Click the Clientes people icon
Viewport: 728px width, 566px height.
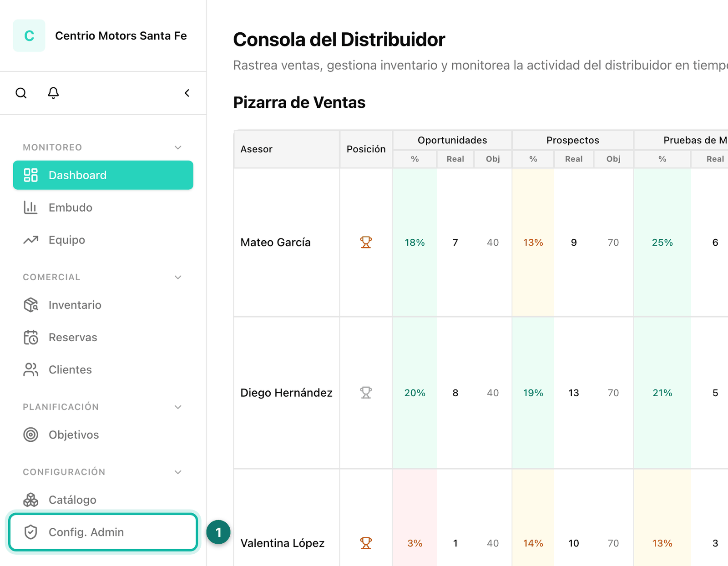point(30,369)
